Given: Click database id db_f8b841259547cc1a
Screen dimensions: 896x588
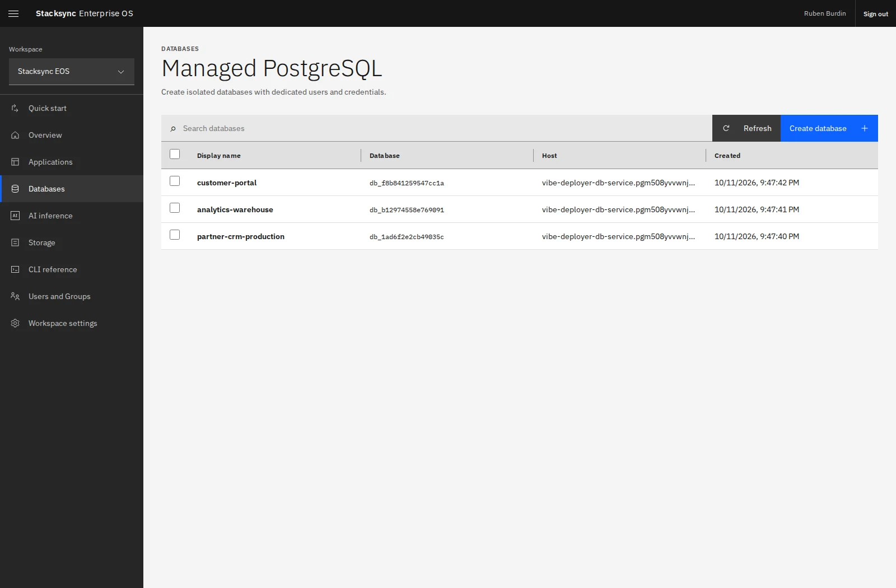Looking at the screenshot, I should pyautogui.click(x=407, y=183).
